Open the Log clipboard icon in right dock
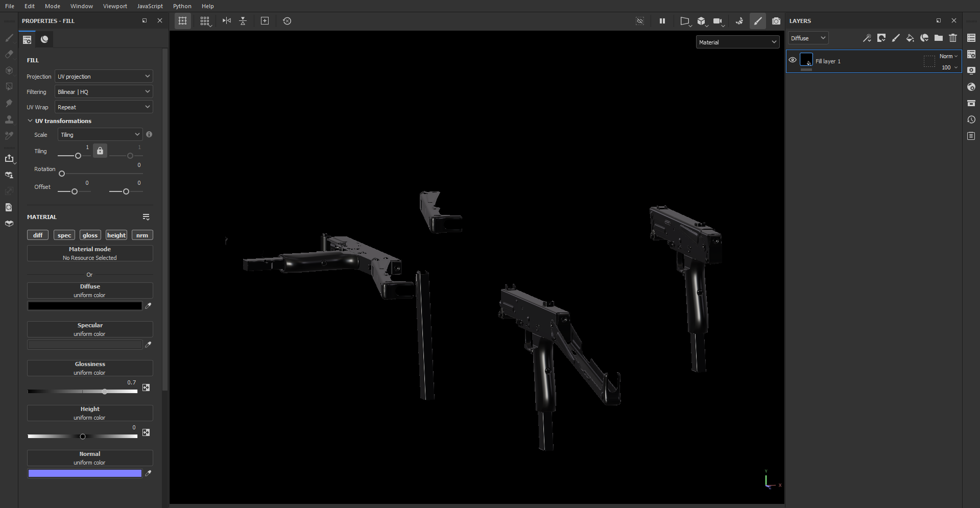This screenshot has width=980, height=508. click(971, 136)
